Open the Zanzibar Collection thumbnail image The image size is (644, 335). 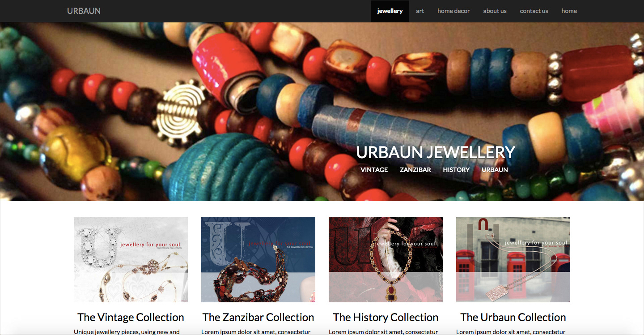(x=258, y=259)
